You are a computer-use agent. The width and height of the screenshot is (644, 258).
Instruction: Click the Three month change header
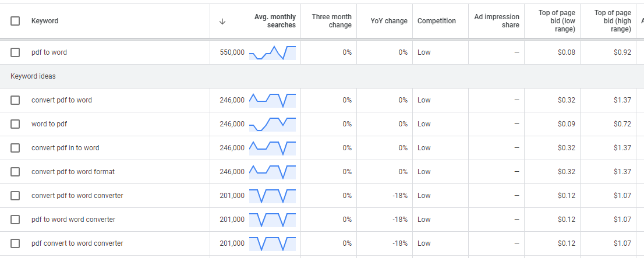click(x=331, y=21)
